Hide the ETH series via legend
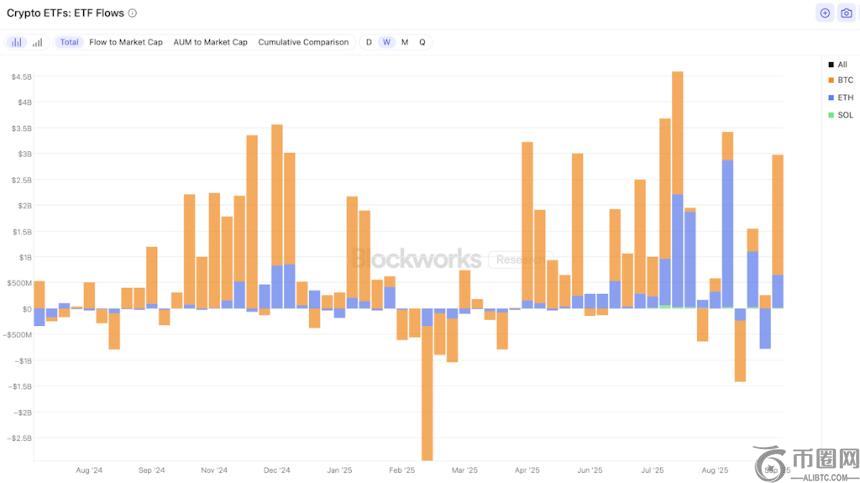The image size is (860, 483). 844,98
